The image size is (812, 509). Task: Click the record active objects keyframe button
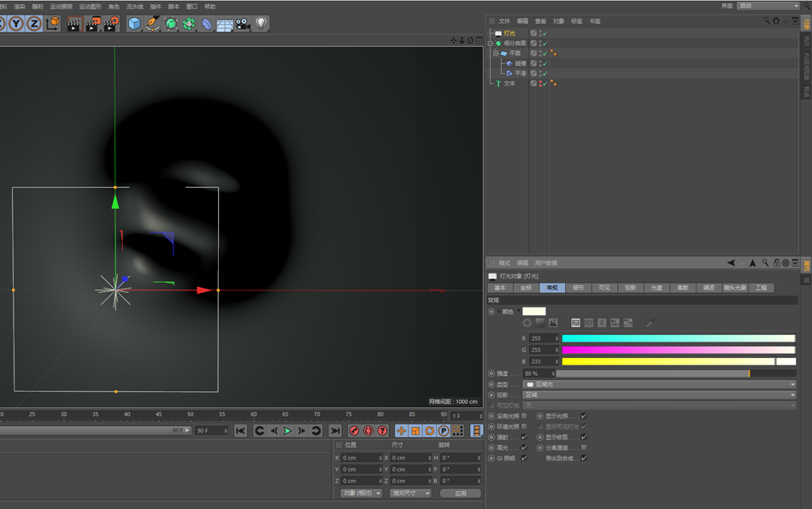(x=354, y=430)
